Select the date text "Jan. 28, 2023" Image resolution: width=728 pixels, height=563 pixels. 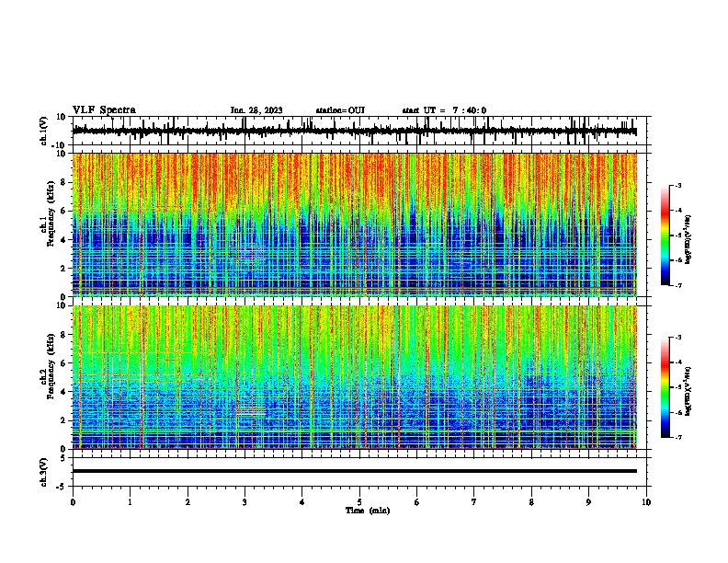[x=256, y=110]
